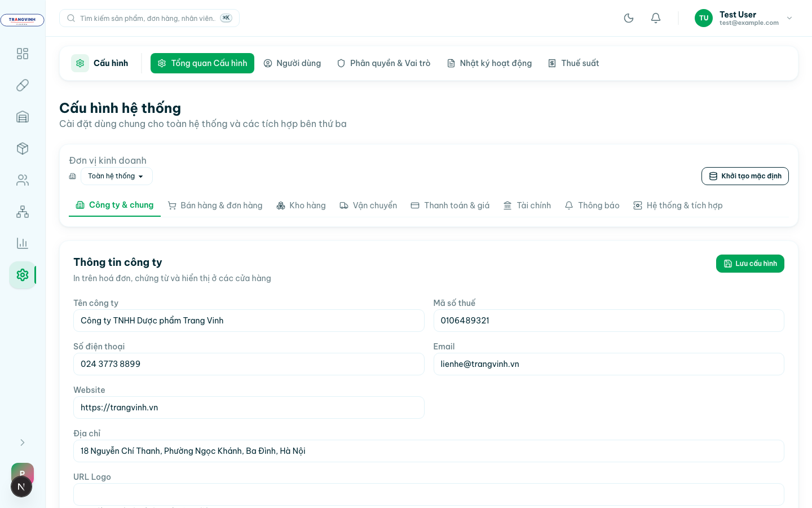812x508 pixels.
Task: Open notifications bell
Action: [x=656, y=18]
